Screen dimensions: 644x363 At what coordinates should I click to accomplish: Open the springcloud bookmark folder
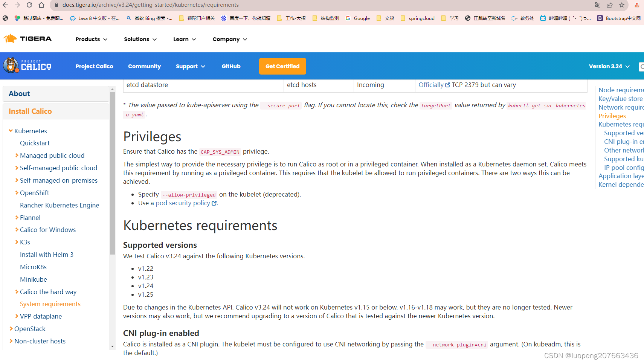coord(417,18)
